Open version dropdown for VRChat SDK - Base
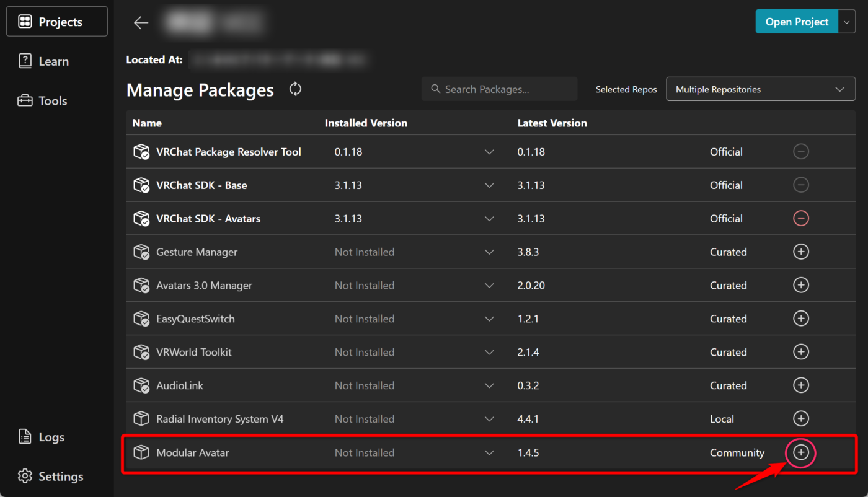 pos(489,185)
